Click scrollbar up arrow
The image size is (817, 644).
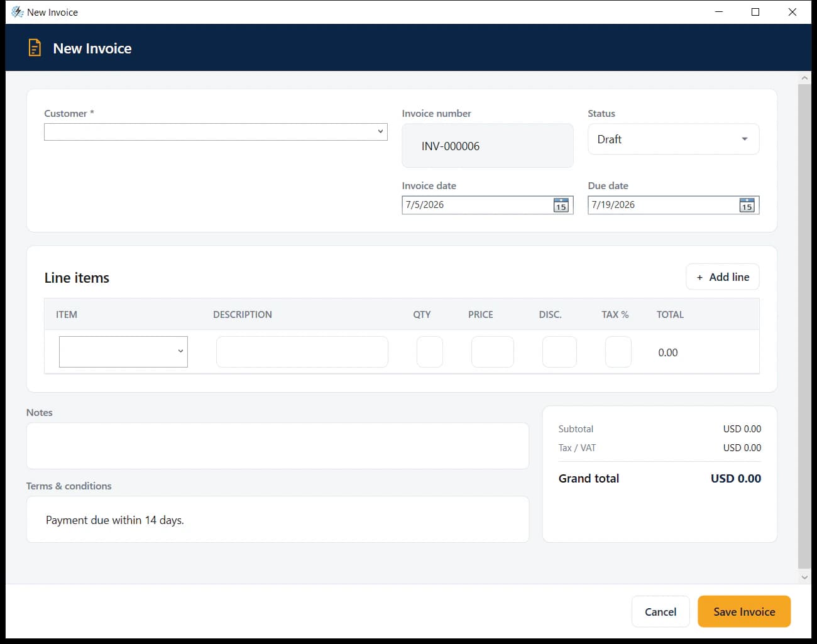pyautogui.click(x=804, y=78)
